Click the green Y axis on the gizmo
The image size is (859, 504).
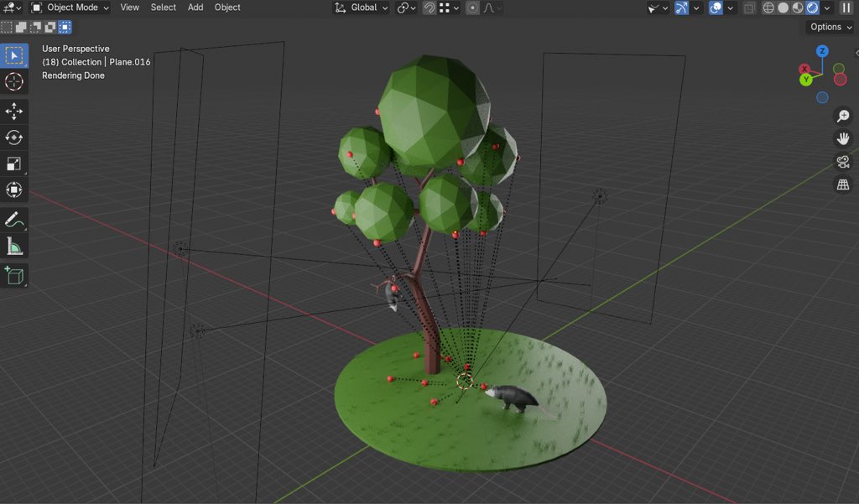click(805, 80)
